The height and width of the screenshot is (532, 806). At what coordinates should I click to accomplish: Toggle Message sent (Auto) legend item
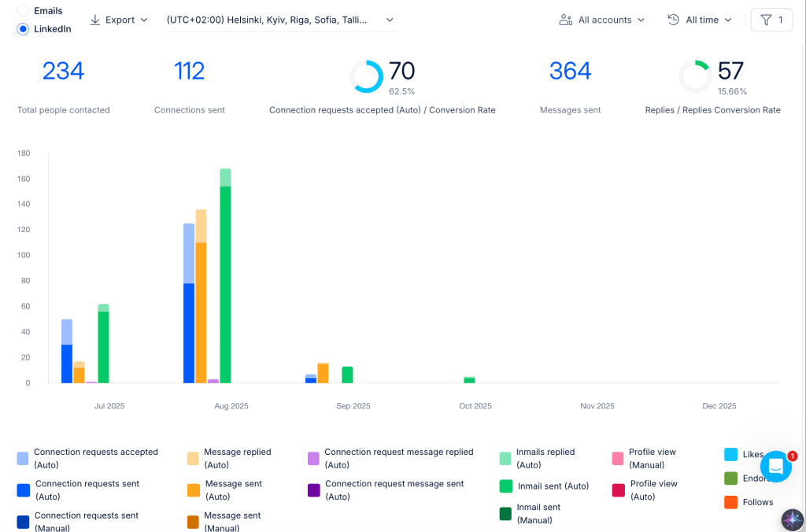coord(225,490)
